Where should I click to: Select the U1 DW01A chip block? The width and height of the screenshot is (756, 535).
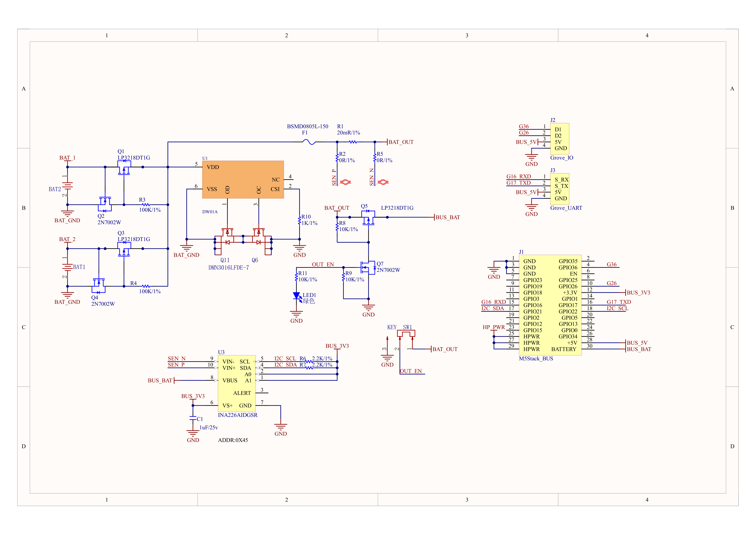pyautogui.click(x=243, y=180)
